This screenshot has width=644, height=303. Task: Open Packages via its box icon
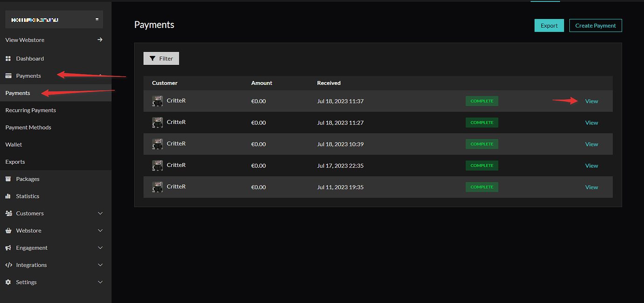pyautogui.click(x=9, y=179)
